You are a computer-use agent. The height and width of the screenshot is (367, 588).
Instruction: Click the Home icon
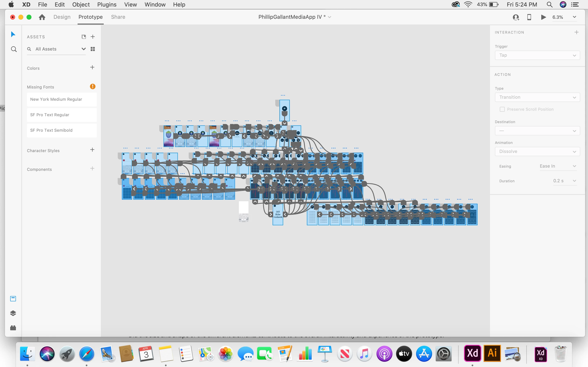coord(42,17)
